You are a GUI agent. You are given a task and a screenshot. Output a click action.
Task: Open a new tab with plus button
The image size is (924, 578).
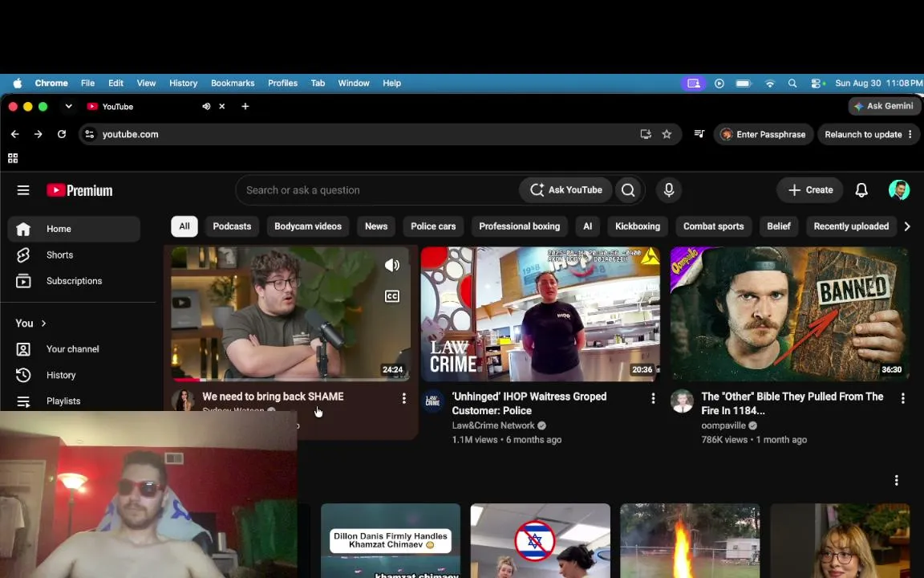coord(245,106)
